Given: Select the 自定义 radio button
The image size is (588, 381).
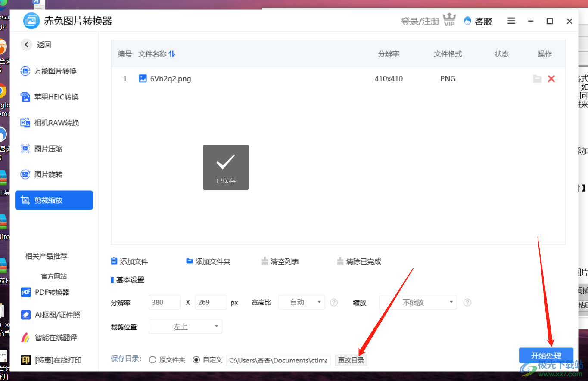Looking at the screenshot, I should pos(196,360).
